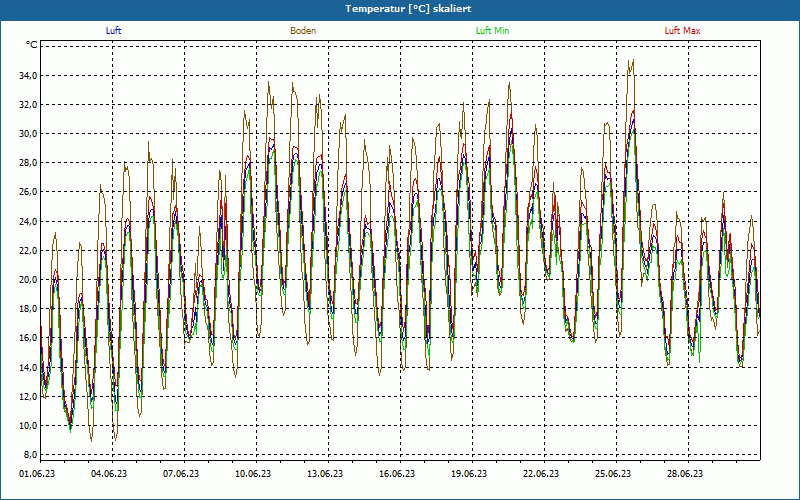Click the 34,0 y-axis value
This screenshot has height=500, width=800.
pyautogui.click(x=28, y=76)
